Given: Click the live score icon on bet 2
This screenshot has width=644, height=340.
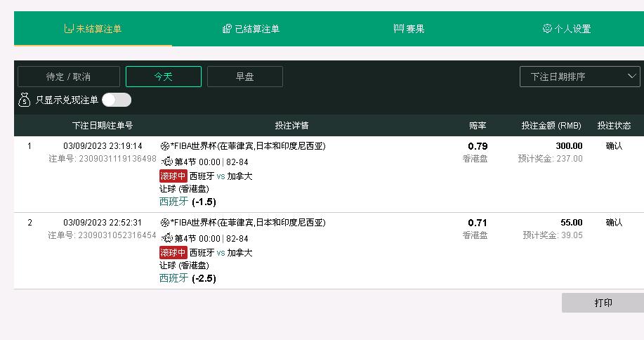Looking at the screenshot, I should 166,237.
